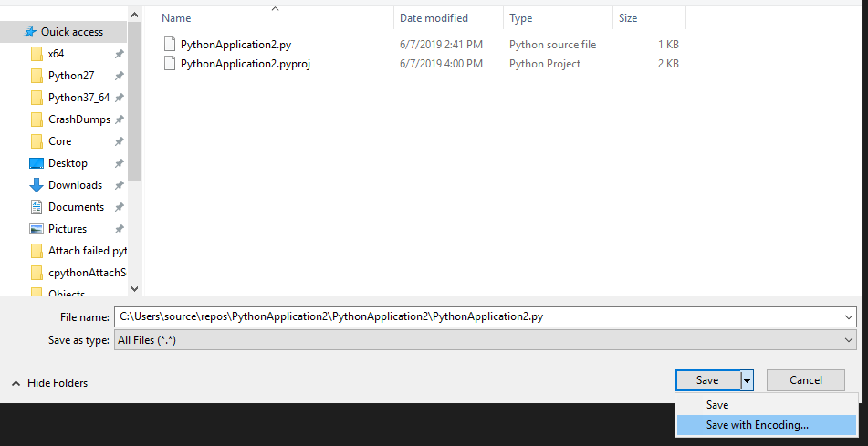
Task: Select the Desktop label in sidebar
Action: (68, 163)
